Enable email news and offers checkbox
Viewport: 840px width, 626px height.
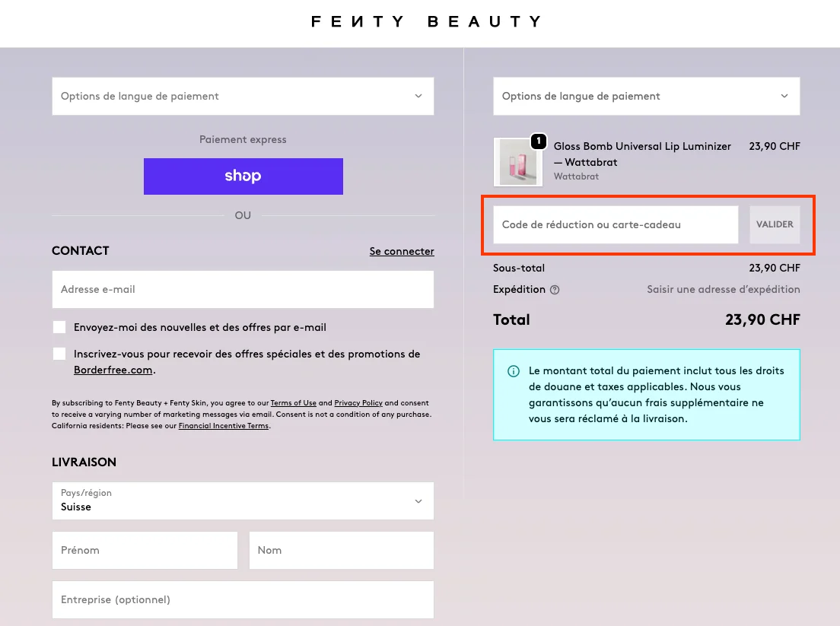tap(59, 326)
